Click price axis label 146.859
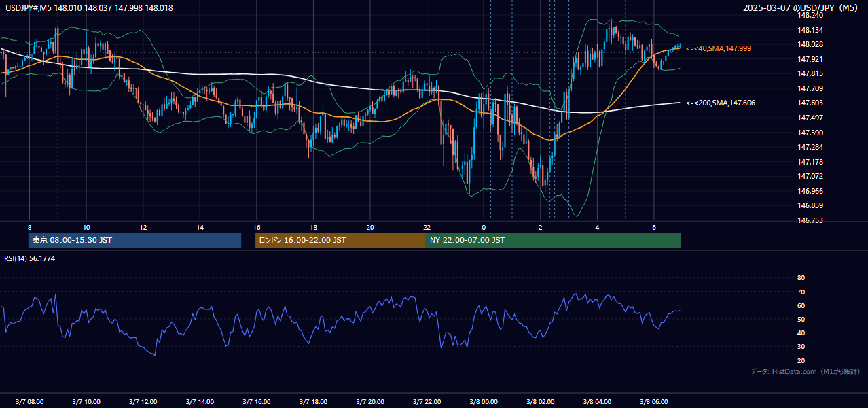Image resolution: width=868 pixels, height=408 pixels. (x=811, y=205)
